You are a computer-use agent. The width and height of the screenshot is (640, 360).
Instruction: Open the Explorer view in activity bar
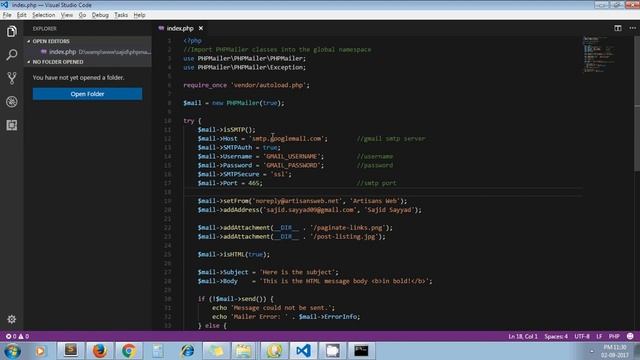coord(11,31)
